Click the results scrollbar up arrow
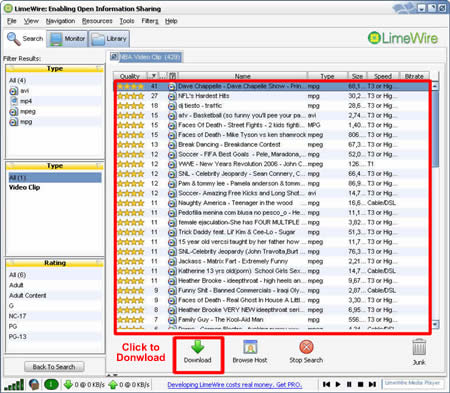This screenshot has height=393, width=450. (435, 86)
